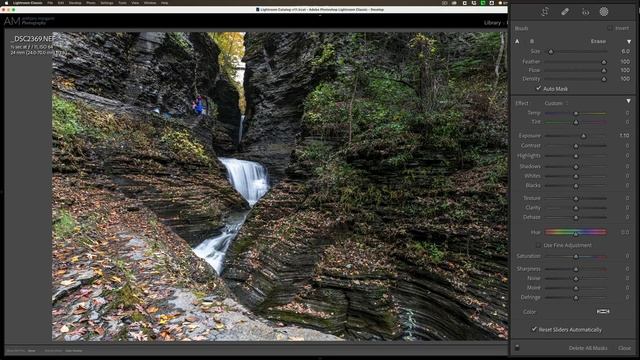The height and width of the screenshot is (360, 640).
Task: Open the Help menu
Action: pos(164,3)
